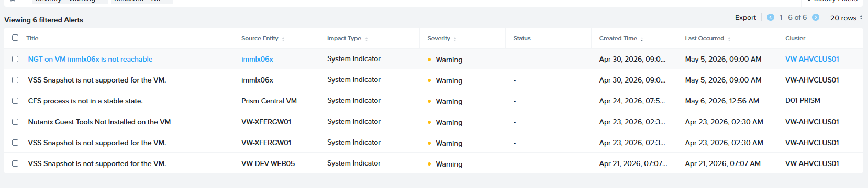Select the CFS process alert checkbox

[x=15, y=101]
